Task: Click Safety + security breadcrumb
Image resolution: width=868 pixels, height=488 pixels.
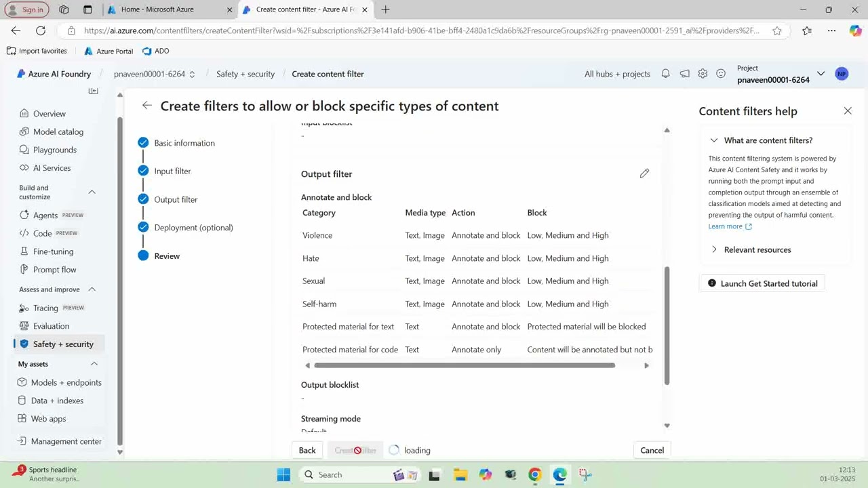Action: (x=245, y=74)
